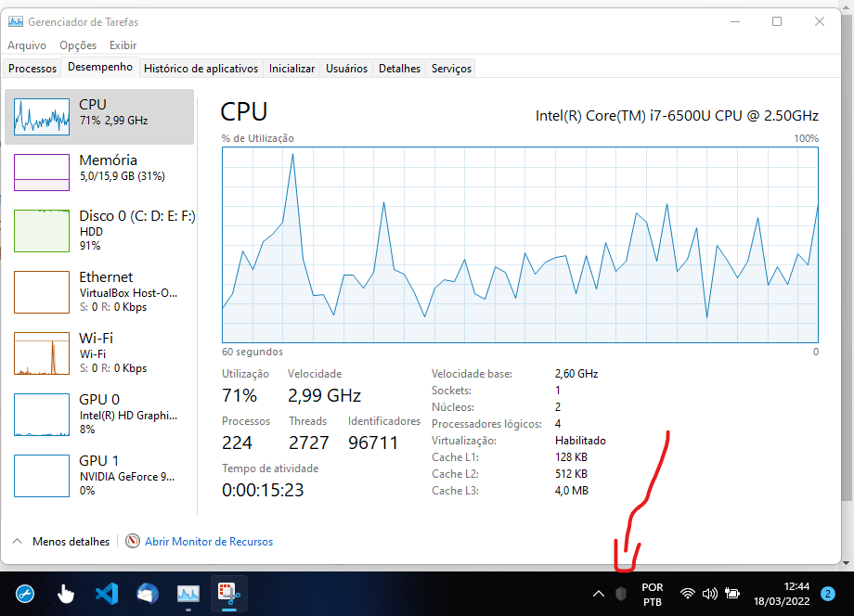The height and width of the screenshot is (616, 854).
Task: Switch to the Inicializar tab
Action: (291, 69)
